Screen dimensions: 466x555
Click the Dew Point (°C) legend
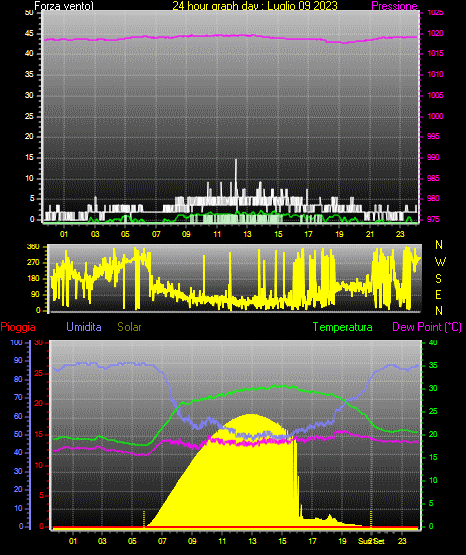point(427,327)
